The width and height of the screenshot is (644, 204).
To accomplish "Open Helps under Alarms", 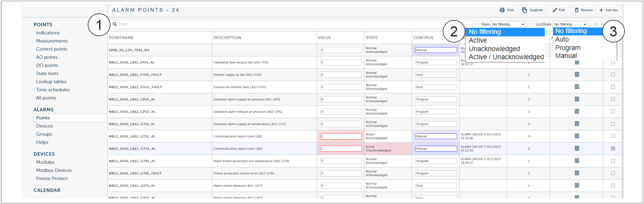I will pyautogui.click(x=42, y=142).
